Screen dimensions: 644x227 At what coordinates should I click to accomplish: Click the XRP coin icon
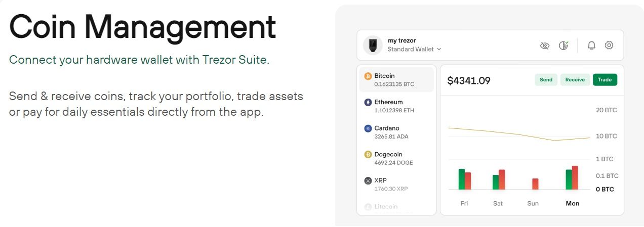pyautogui.click(x=368, y=180)
